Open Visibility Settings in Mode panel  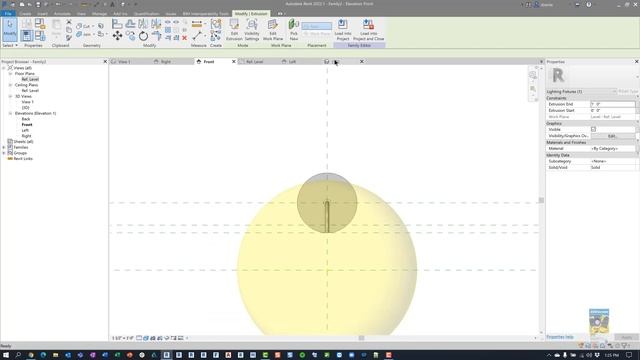click(x=252, y=29)
